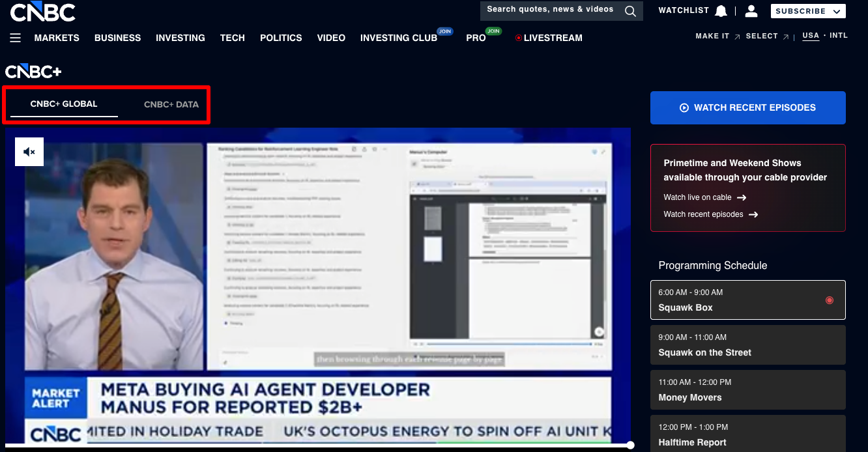Open watchlist notifications via bell icon
Screen dimensions: 868x452
[721, 10]
